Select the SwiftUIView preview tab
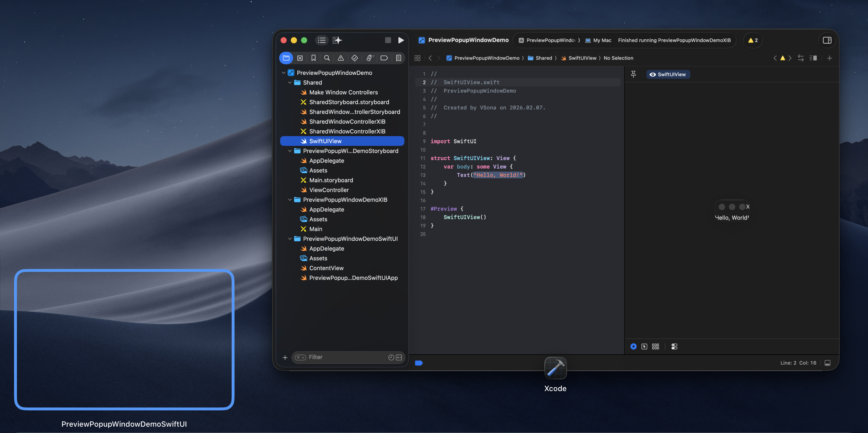 point(668,74)
